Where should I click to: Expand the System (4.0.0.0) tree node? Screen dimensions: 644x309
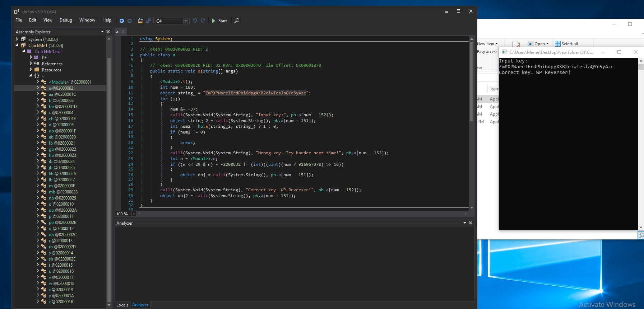click(x=17, y=39)
